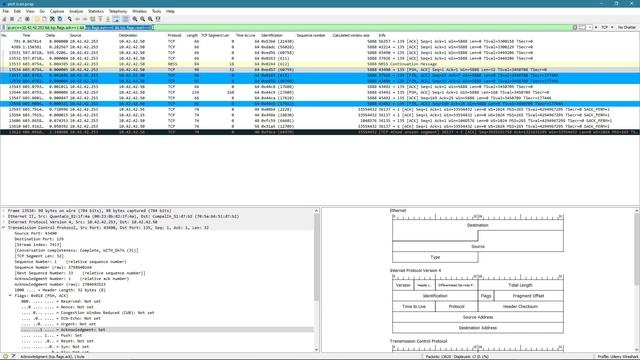
Task: Toggle the auto-scroll live capture icon
Action: click(116, 19)
